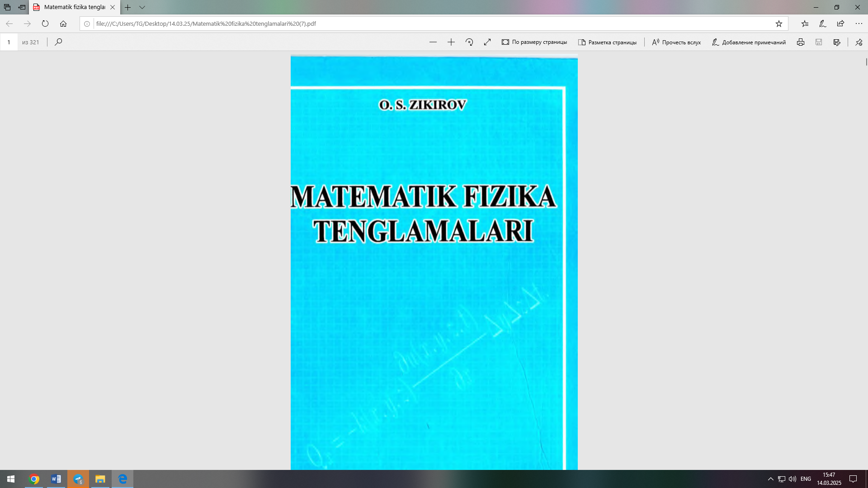Image resolution: width=868 pixels, height=488 pixels.
Task: Click the browser Back arrow
Action: coord(9,23)
